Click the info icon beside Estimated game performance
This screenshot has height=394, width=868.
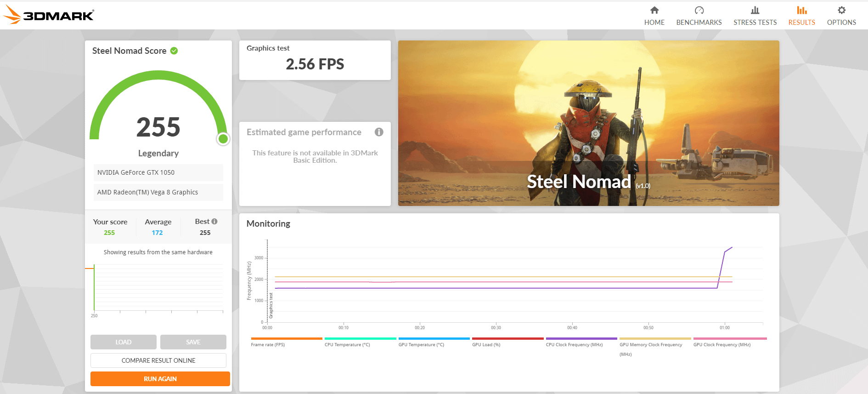pos(379,132)
